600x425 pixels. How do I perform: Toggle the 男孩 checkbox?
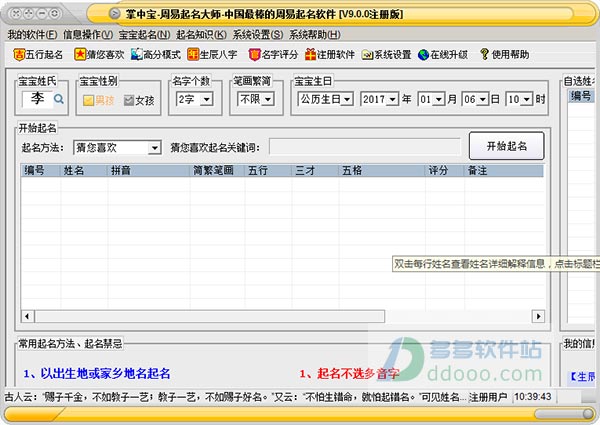click(88, 101)
